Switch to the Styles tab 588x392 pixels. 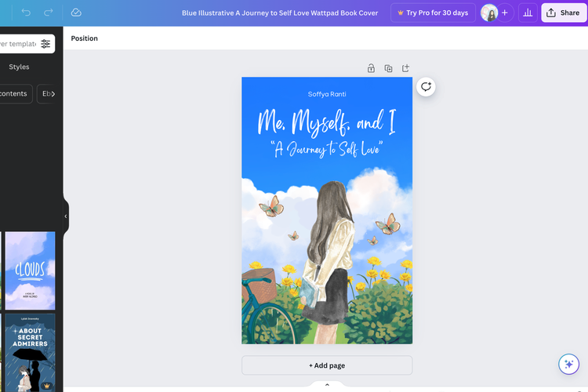[19, 67]
